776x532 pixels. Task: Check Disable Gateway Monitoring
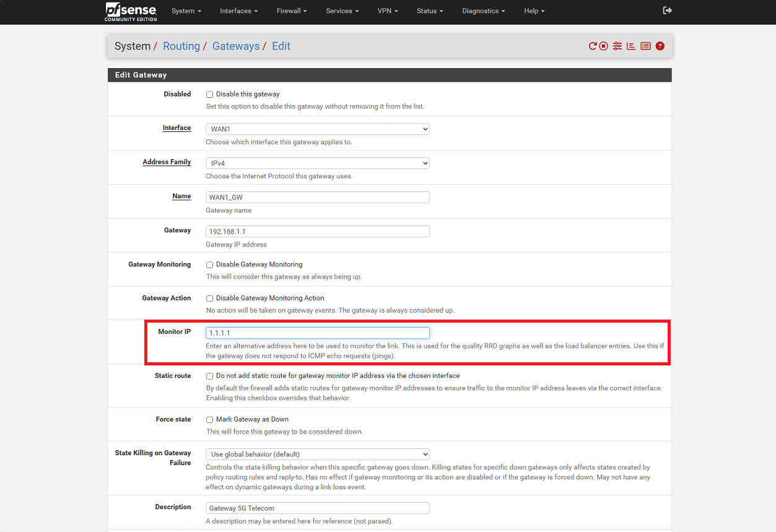click(x=209, y=265)
